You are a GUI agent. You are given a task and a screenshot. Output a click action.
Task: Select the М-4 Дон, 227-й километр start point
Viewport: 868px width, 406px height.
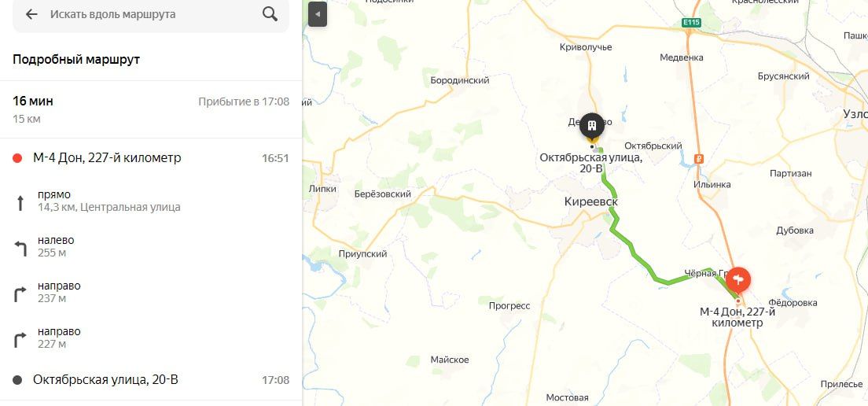(151, 158)
